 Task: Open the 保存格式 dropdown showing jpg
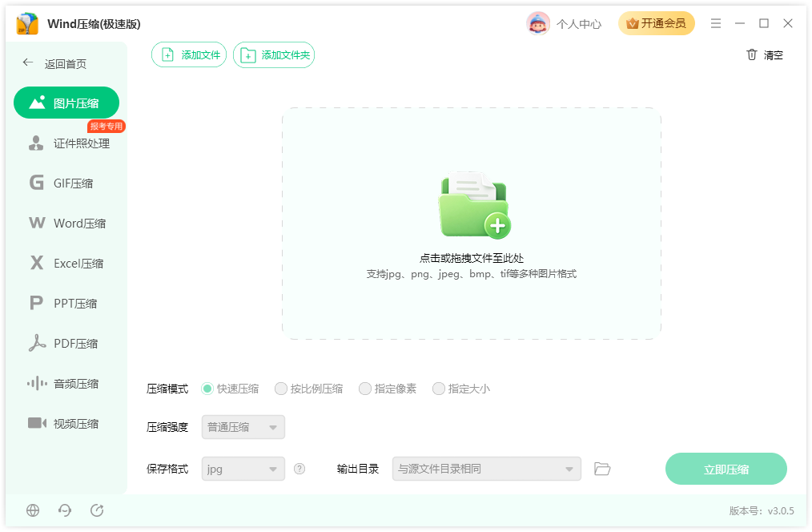(243, 469)
